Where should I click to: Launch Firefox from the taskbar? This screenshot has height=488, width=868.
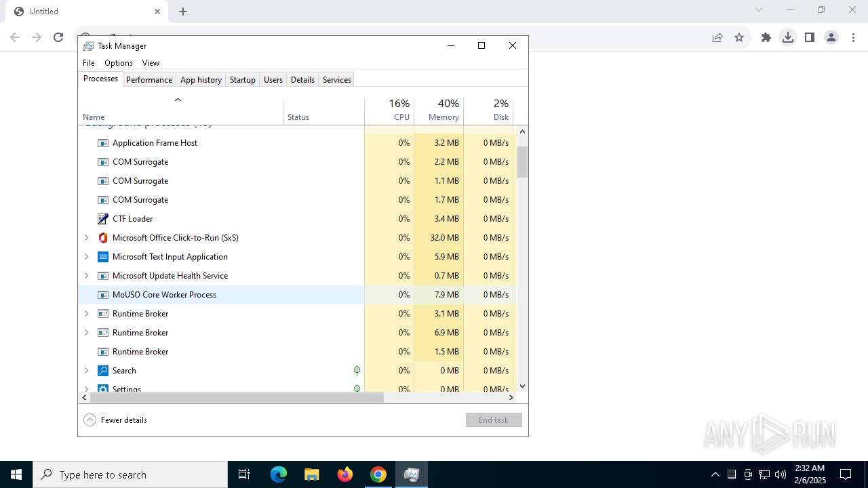coord(345,474)
